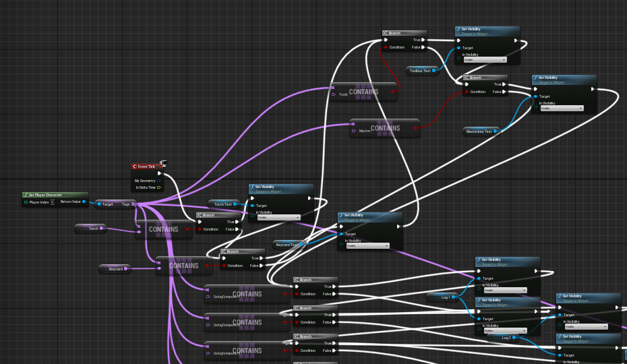
Task: Click My Geometry pin on Event Tick
Action: pyautogui.click(x=158, y=181)
